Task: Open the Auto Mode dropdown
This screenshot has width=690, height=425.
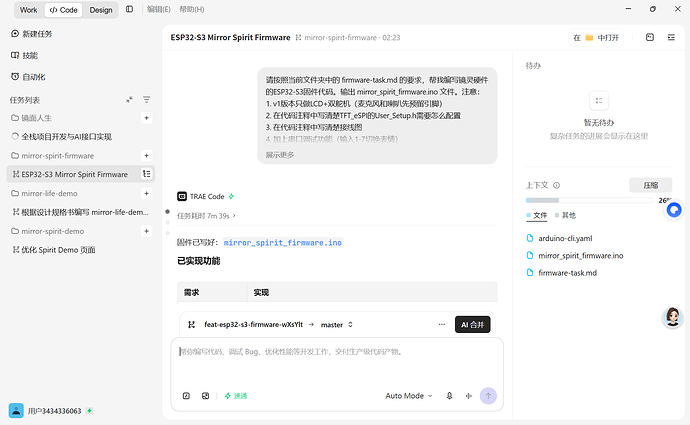Action: 409,396
